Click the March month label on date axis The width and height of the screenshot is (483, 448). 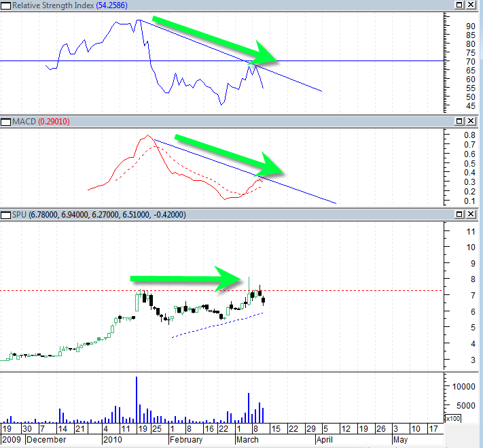(247, 440)
